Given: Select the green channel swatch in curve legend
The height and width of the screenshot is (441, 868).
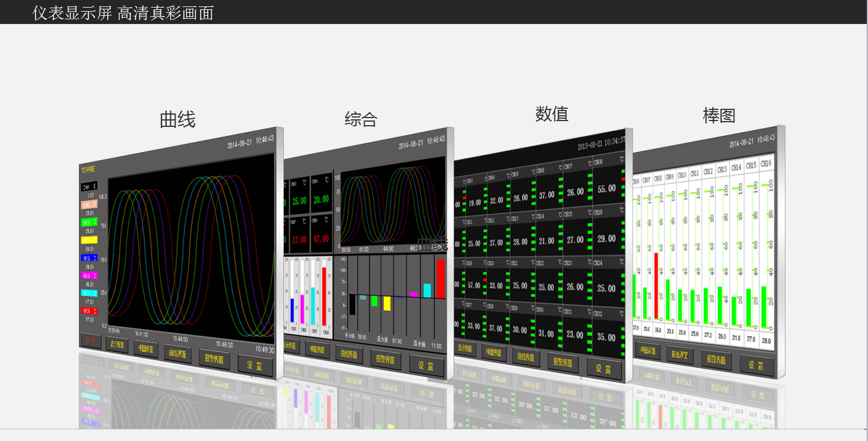Looking at the screenshot, I should [x=90, y=222].
